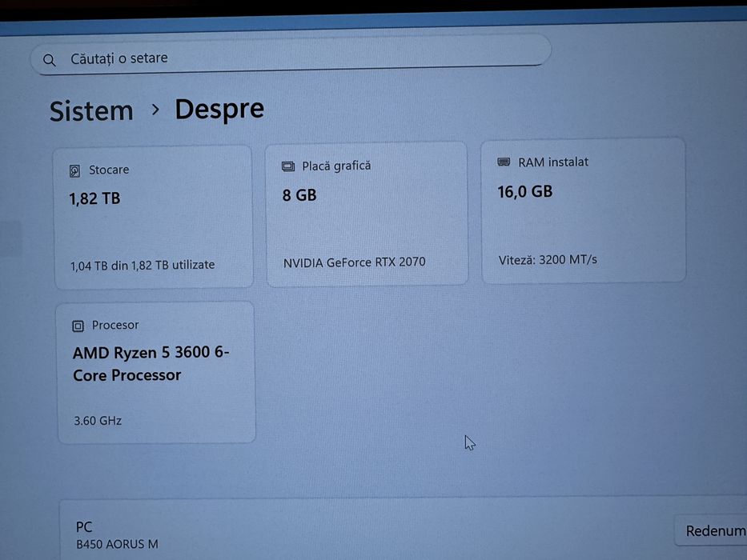Open the Stocare card label
The width and height of the screenshot is (747, 560).
coord(109,170)
